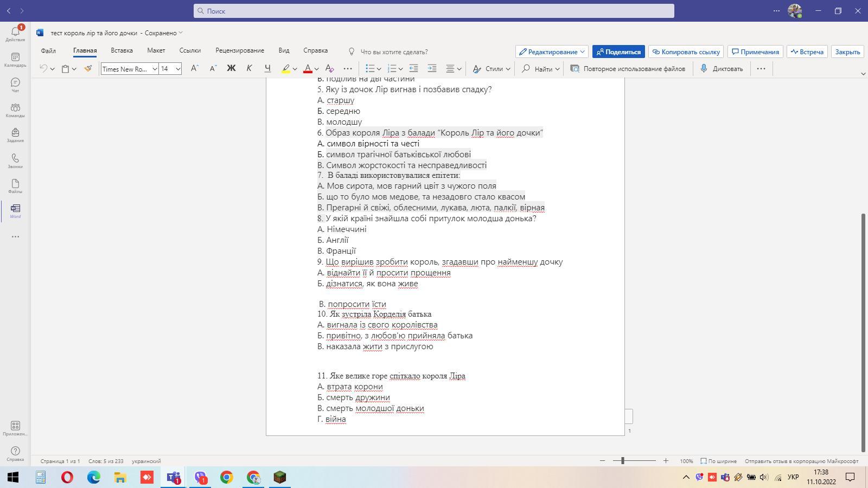
Task: Open more ribbon options at toolbar end
Action: 761,68
